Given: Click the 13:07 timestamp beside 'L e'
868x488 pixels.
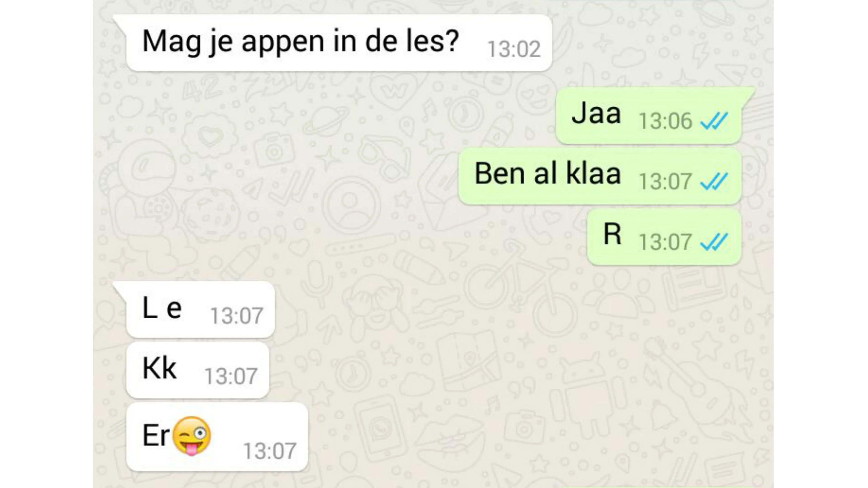Looking at the screenshot, I should click(236, 316).
